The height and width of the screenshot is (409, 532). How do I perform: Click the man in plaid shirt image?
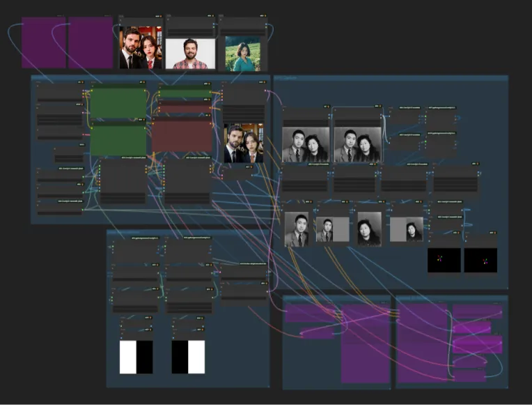point(190,54)
